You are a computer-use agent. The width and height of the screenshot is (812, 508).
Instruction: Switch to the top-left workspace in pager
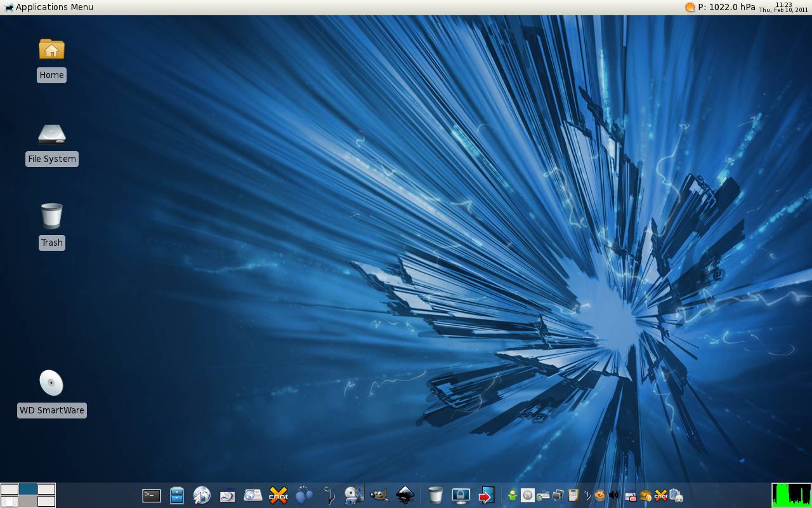10,489
